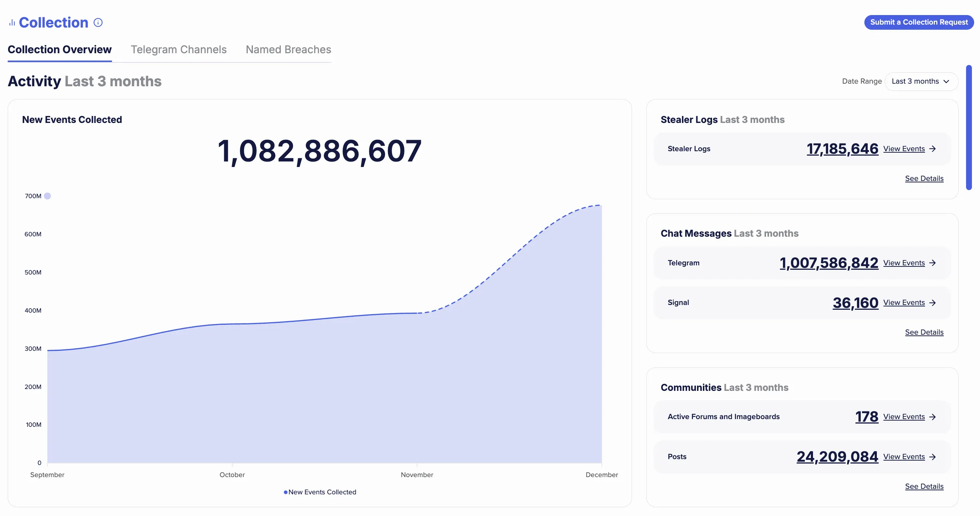The height and width of the screenshot is (516, 980).
Task: Click Submit a Collection Request button
Action: [x=919, y=22]
